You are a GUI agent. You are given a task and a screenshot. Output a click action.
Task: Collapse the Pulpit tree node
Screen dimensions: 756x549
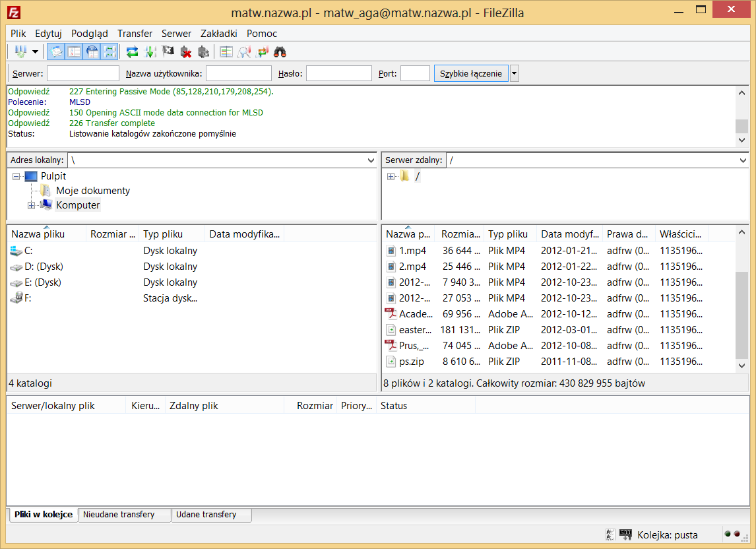click(16, 177)
